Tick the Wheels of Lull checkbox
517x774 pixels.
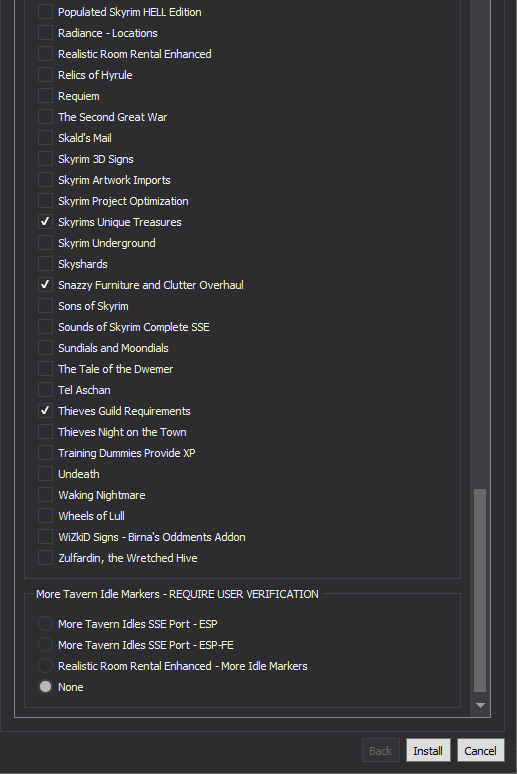click(45, 516)
